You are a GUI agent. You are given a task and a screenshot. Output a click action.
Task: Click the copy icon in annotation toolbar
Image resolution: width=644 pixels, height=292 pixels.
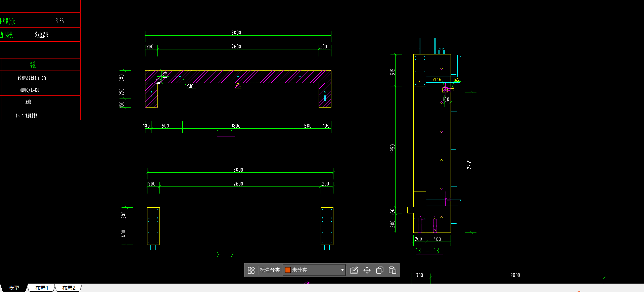[x=380, y=270]
